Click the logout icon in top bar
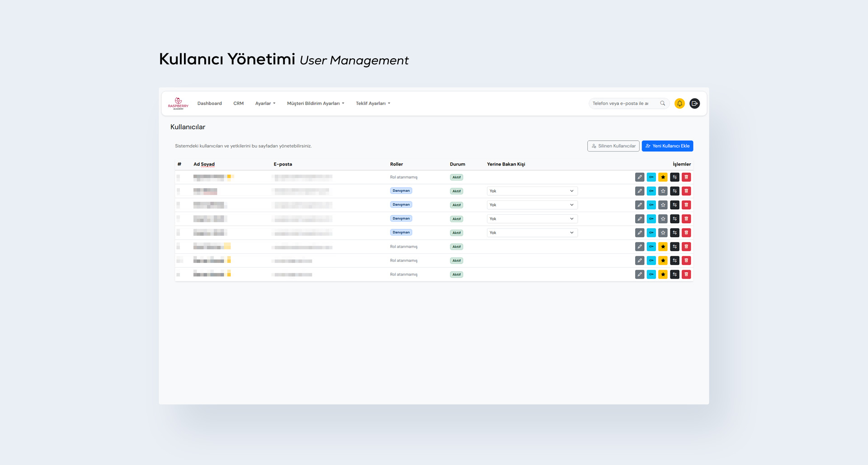The width and height of the screenshot is (868, 465). (x=695, y=104)
